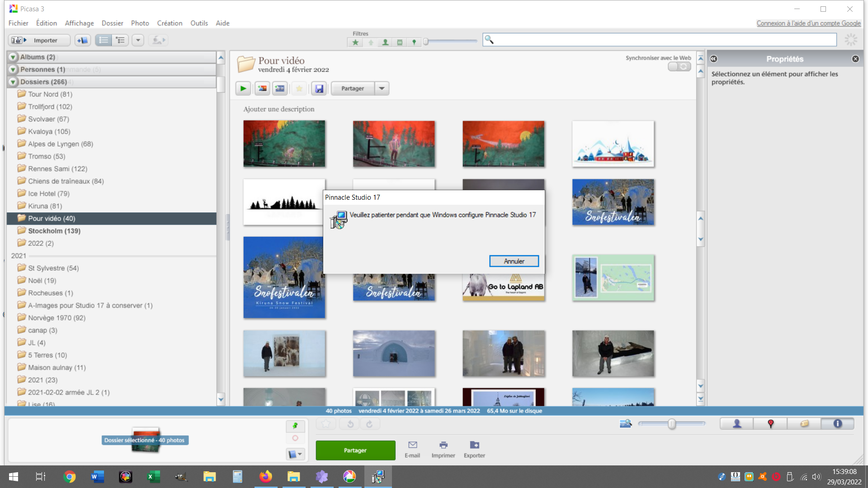Switch to tree folder view
The width and height of the screenshot is (868, 488).
tap(120, 40)
